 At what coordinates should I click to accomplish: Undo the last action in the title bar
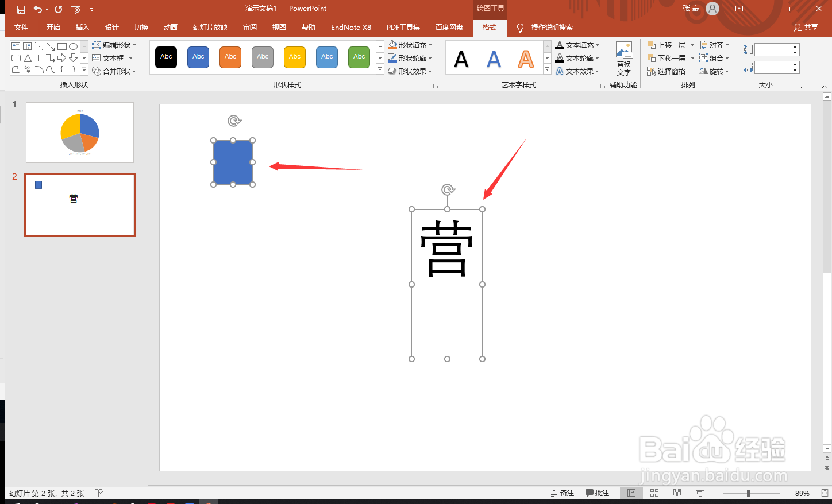[38, 9]
